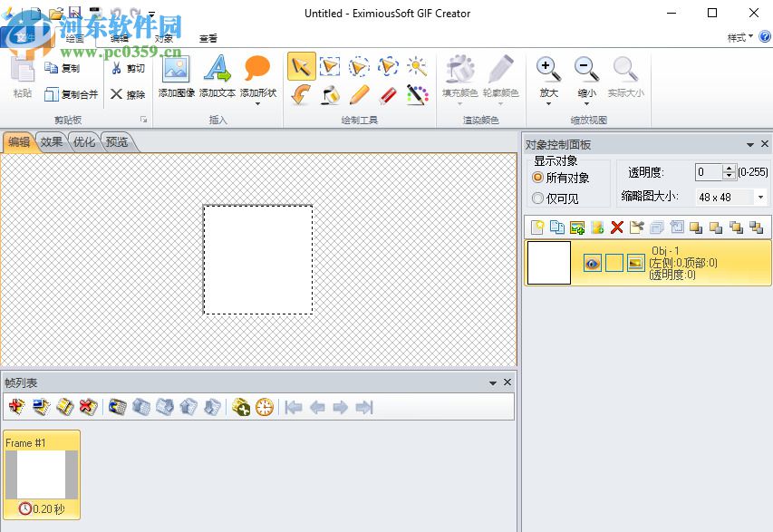Click the Add Shape speech bubble icon
Screen dimensions: 773x532
pyautogui.click(x=256, y=68)
